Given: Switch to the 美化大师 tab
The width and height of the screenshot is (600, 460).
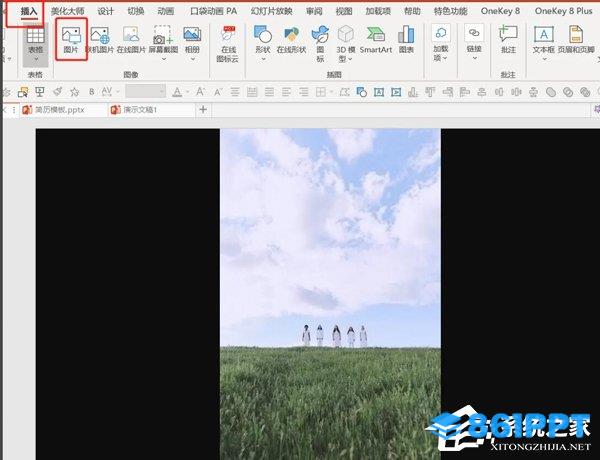Looking at the screenshot, I should tap(68, 11).
